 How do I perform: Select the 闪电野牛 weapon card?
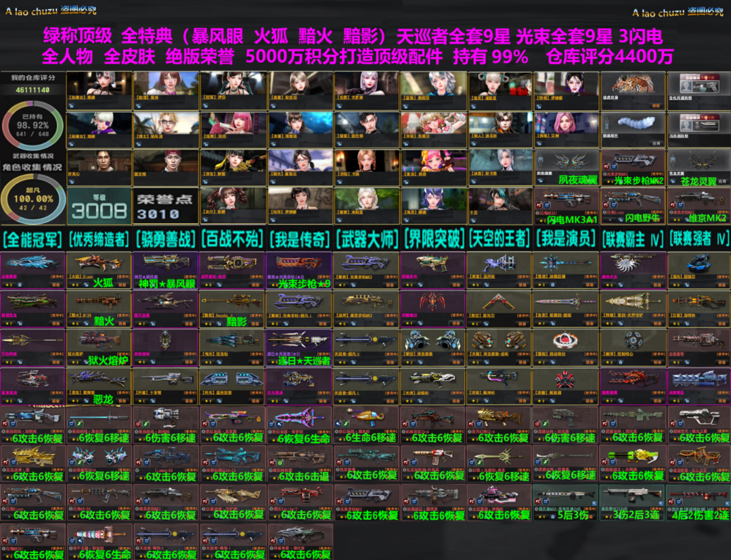point(633,206)
